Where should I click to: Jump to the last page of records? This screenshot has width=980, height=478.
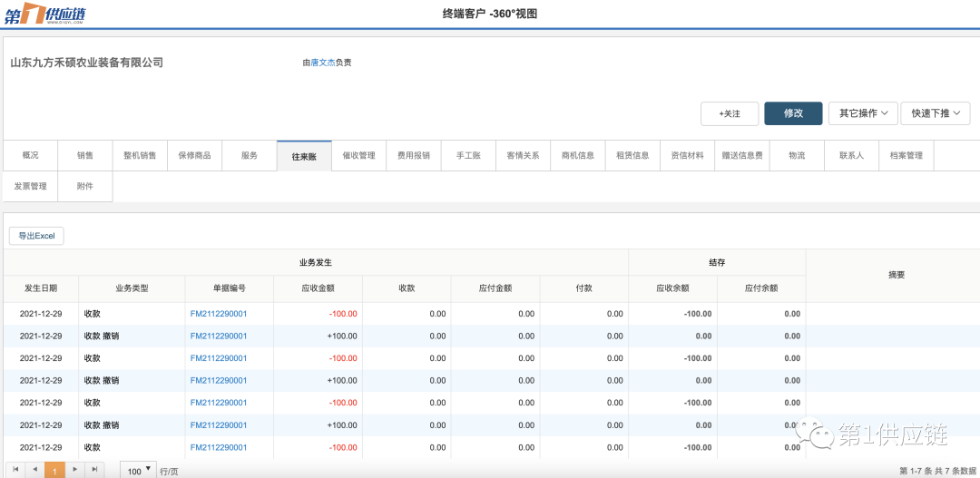[94, 470]
